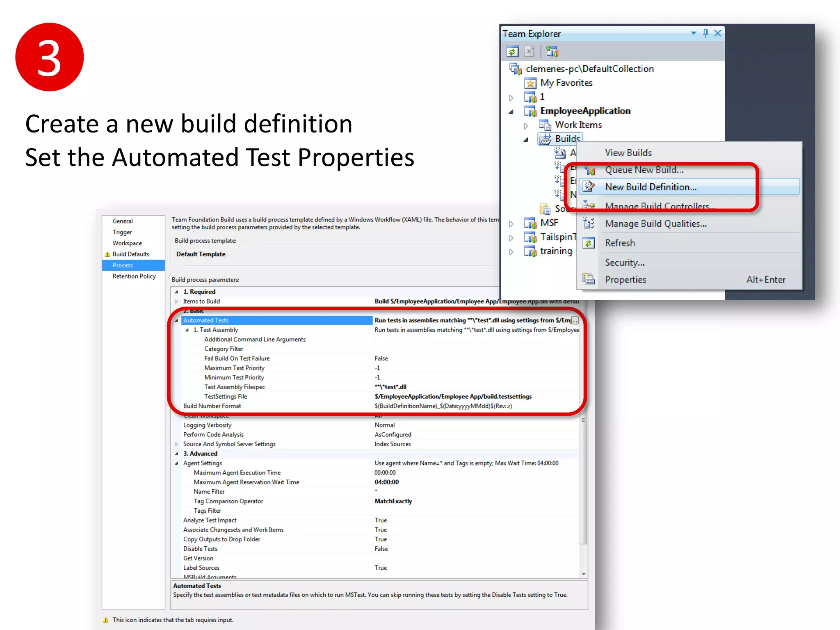Open the Team Explorer window position dropdown arrow
840x630 pixels.
(x=693, y=33)
